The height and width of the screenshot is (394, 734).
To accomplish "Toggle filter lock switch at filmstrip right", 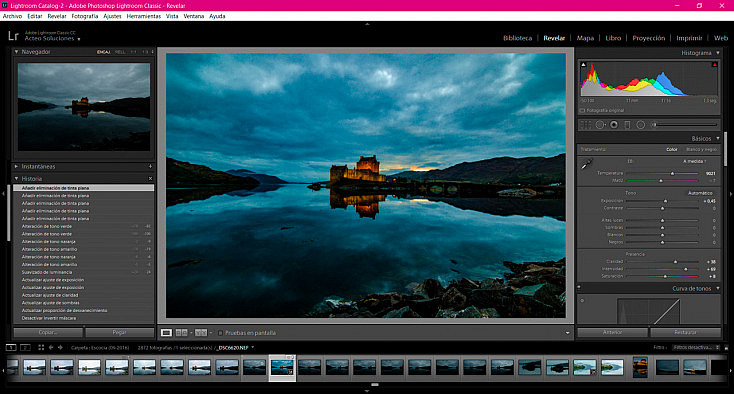I will 726,347.
